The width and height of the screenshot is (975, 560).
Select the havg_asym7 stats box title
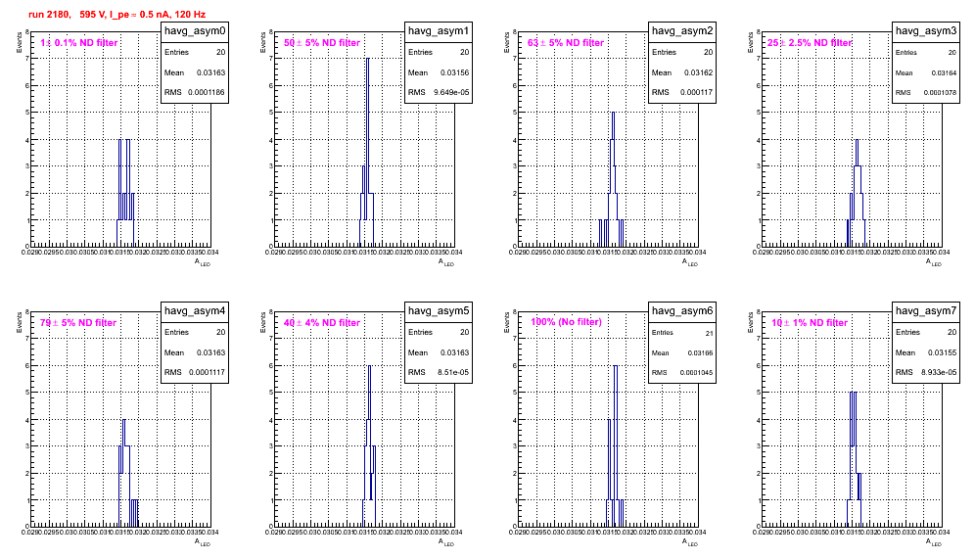coord(926,311)
